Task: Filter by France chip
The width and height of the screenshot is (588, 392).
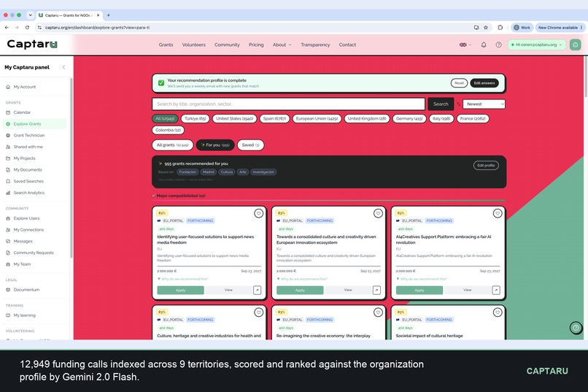Action: pos(473,118)
